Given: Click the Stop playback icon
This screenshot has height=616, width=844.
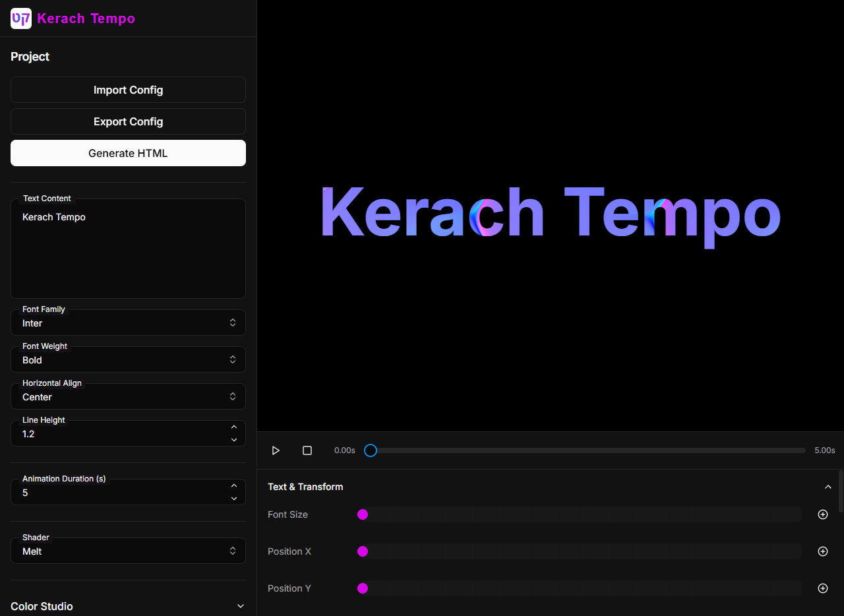Looking at the screenshot, I should (307, 450).
